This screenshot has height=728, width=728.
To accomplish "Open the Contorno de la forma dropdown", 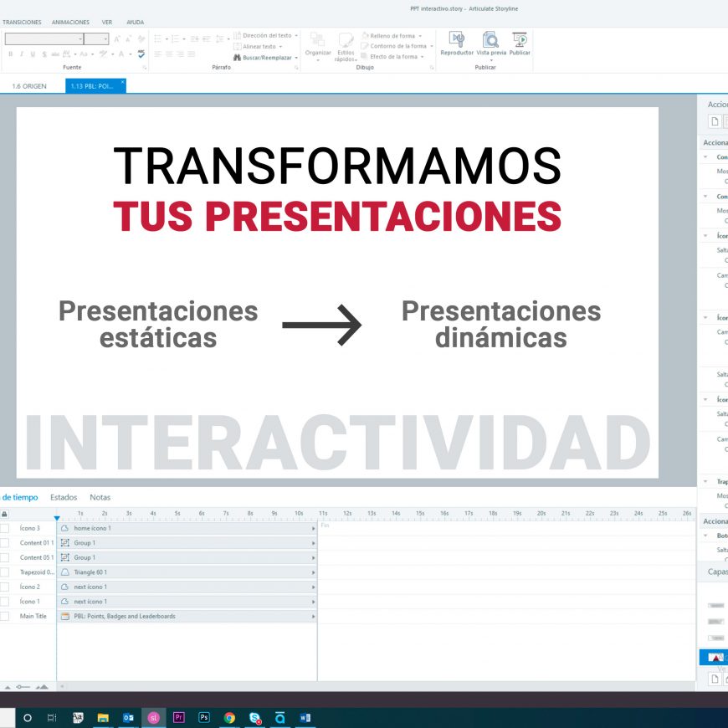I will tap(431, 46).
